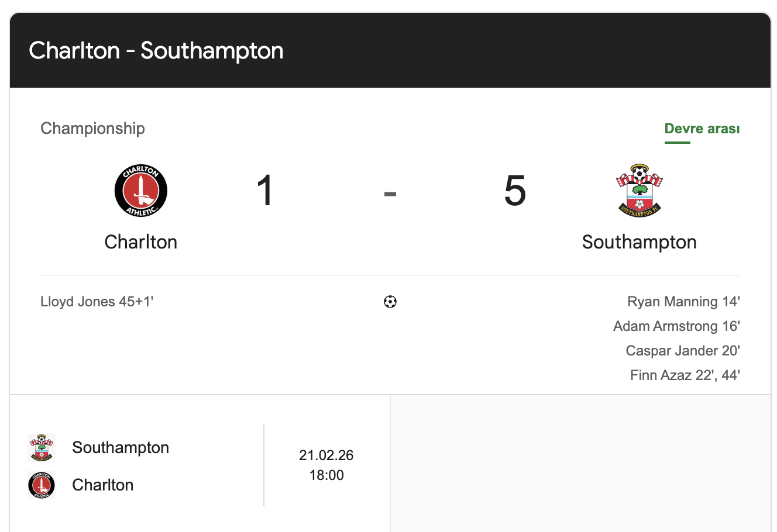This screenshot has width=777, height=532.
Task: Click Ryan Manning 14' goal entry
Action: 683,302
